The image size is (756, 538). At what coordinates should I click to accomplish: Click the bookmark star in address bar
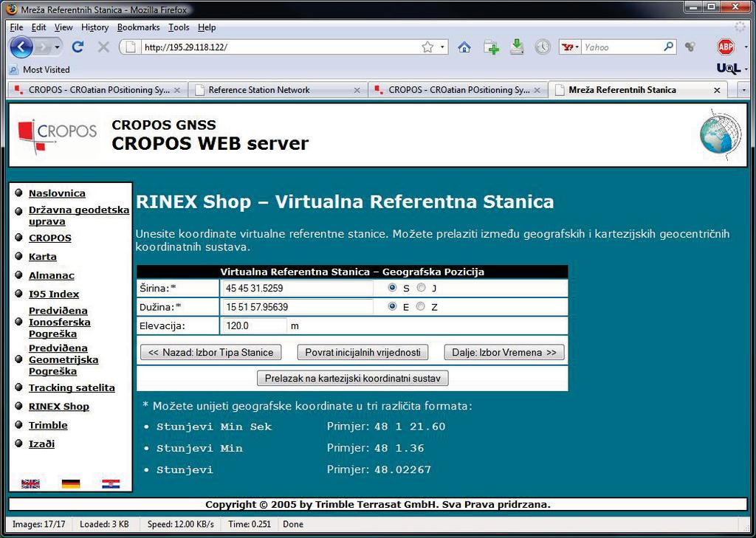427,47
